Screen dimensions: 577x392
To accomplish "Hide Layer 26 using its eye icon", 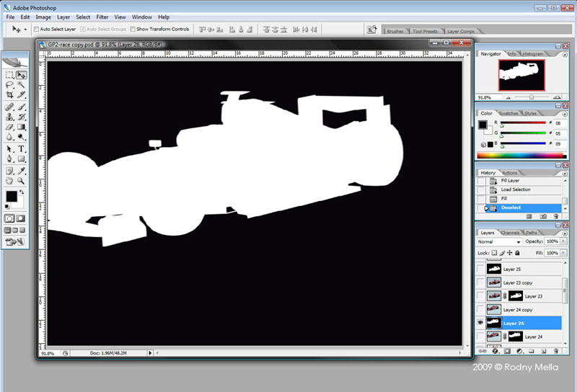I will [480, 323].
